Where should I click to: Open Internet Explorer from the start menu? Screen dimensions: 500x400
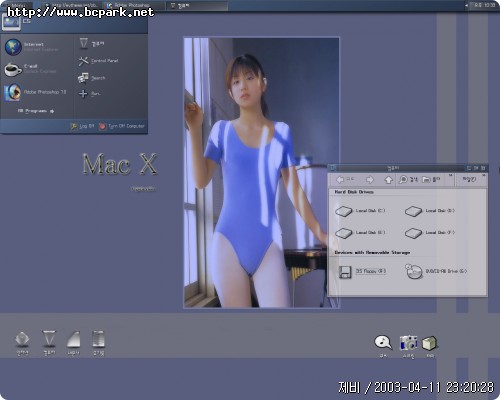pyautogui.click(x=32, y=47)
